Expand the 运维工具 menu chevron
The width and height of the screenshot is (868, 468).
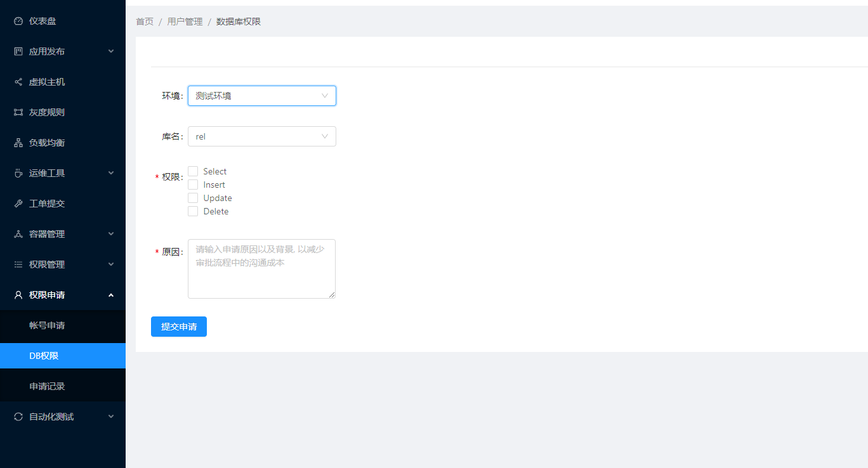(x=111, y=173)
